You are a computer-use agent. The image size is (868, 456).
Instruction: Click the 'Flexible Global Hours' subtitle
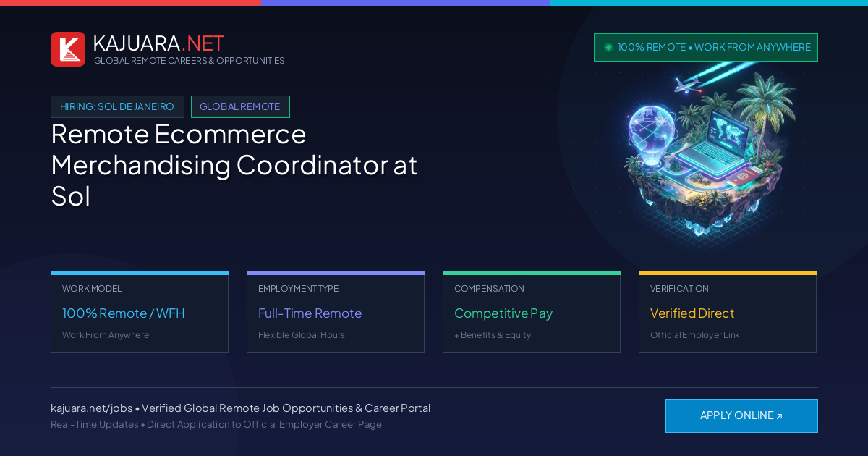[x=302, y=335]
